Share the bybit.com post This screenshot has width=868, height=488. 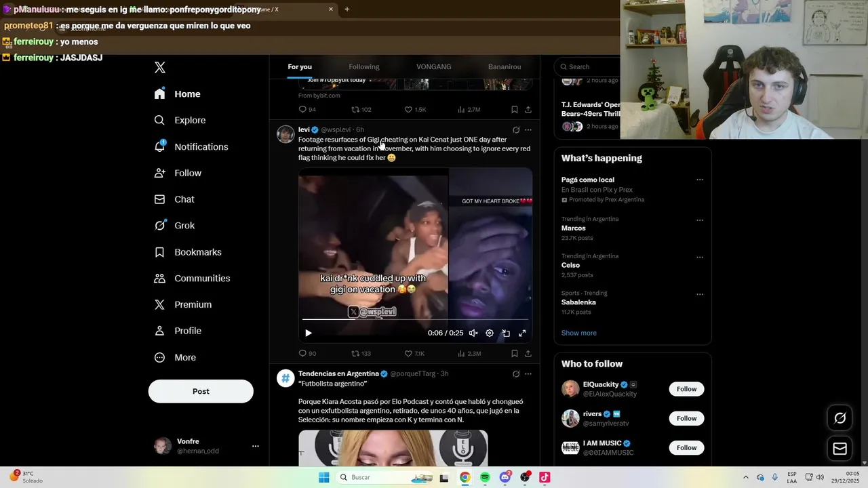pos(528,109)
